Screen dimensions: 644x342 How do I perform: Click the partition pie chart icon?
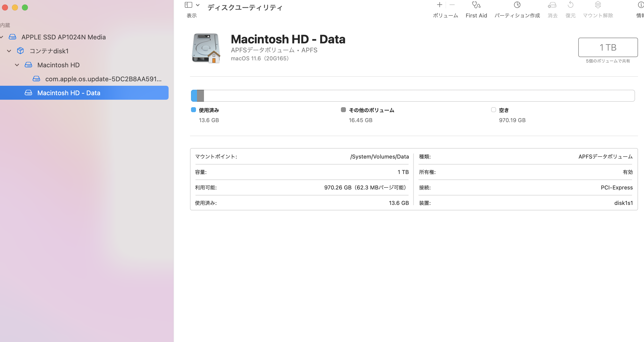point(517,5)
